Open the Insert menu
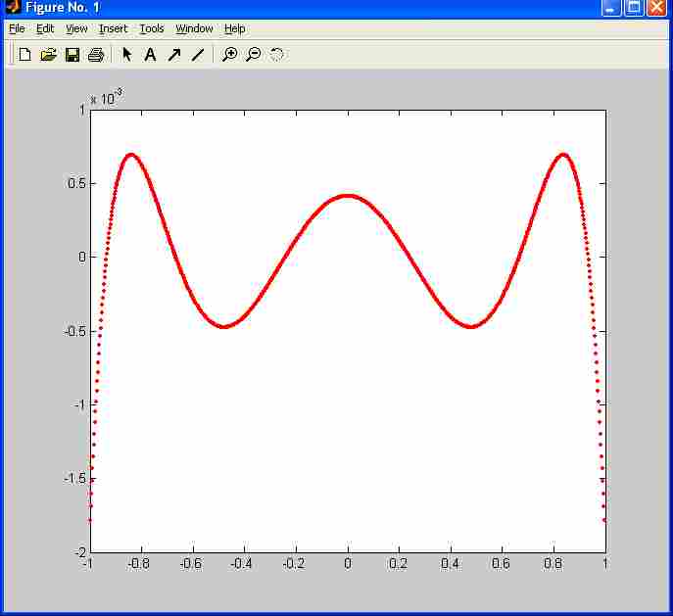673x616 pixels. click(114, 28)
